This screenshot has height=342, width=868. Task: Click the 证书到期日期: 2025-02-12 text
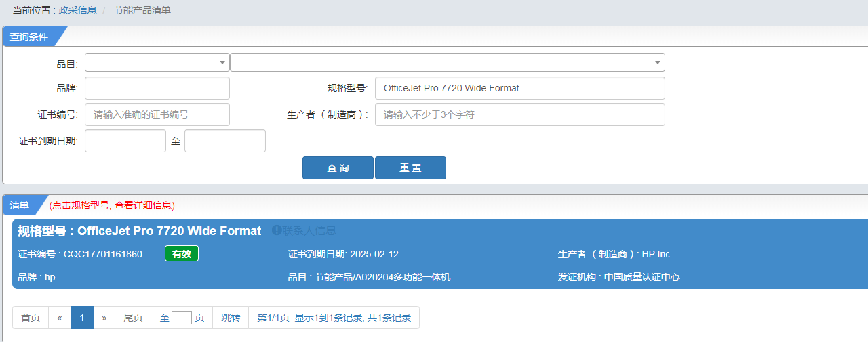[343, 254]
